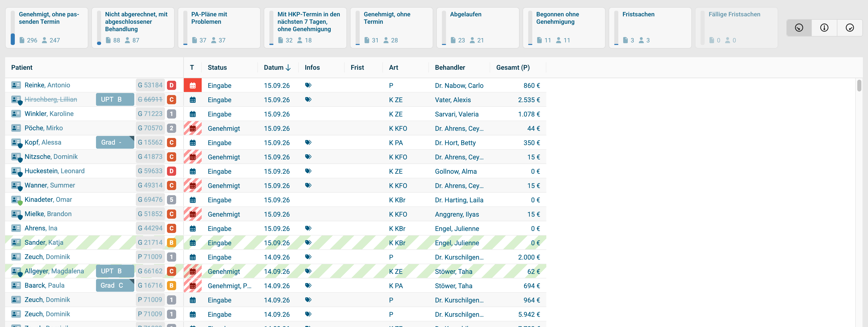Click the orange B badge for Sander, Katja
The image size is (868, 327).
click(x=172, y=242)
